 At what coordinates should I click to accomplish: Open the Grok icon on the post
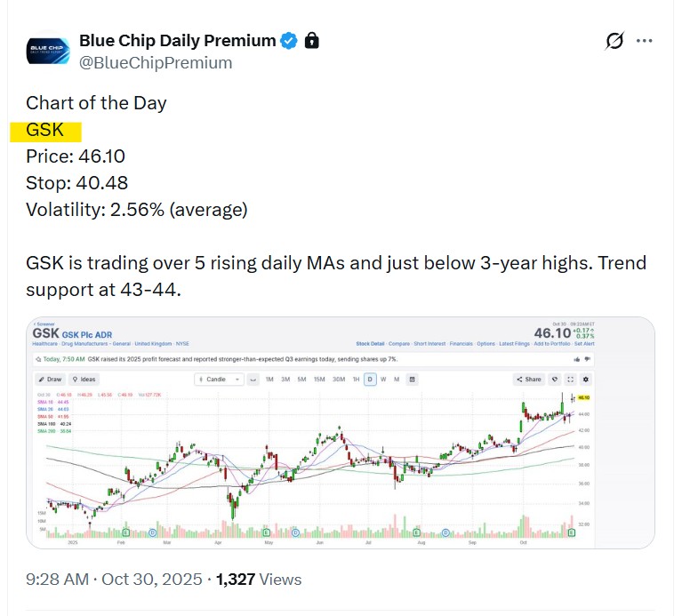pyautogui.click(x=614, y=41)
